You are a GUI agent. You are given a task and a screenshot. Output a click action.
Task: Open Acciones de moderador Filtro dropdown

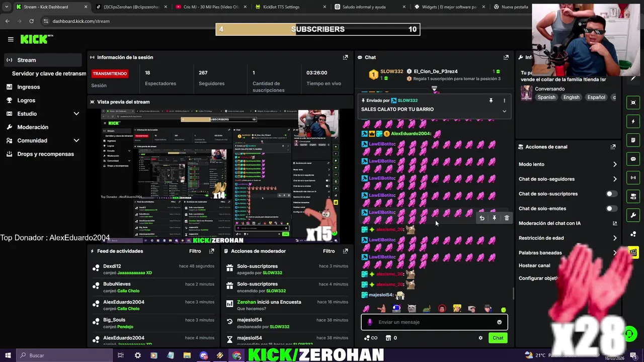[x=329, y=251]
